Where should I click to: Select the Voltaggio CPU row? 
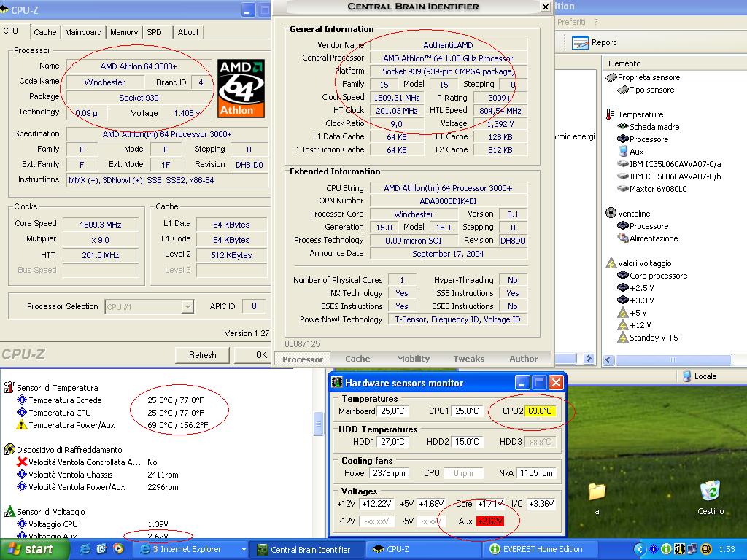coord(93,524)
